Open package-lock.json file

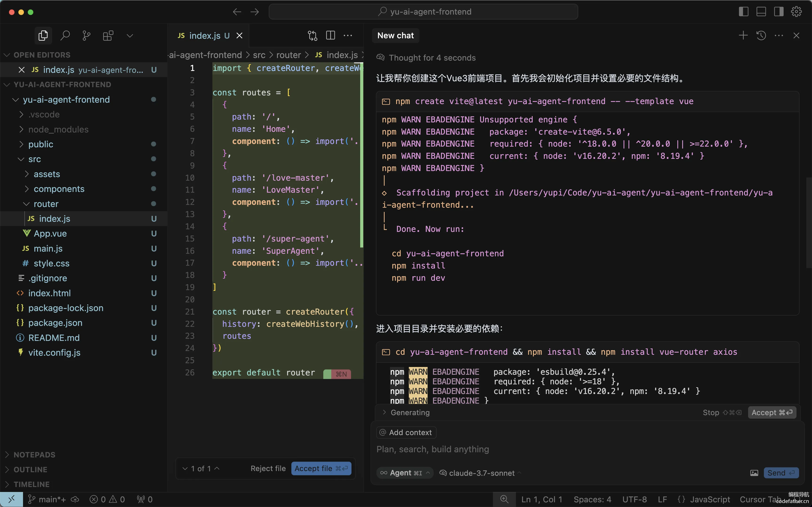84,308
